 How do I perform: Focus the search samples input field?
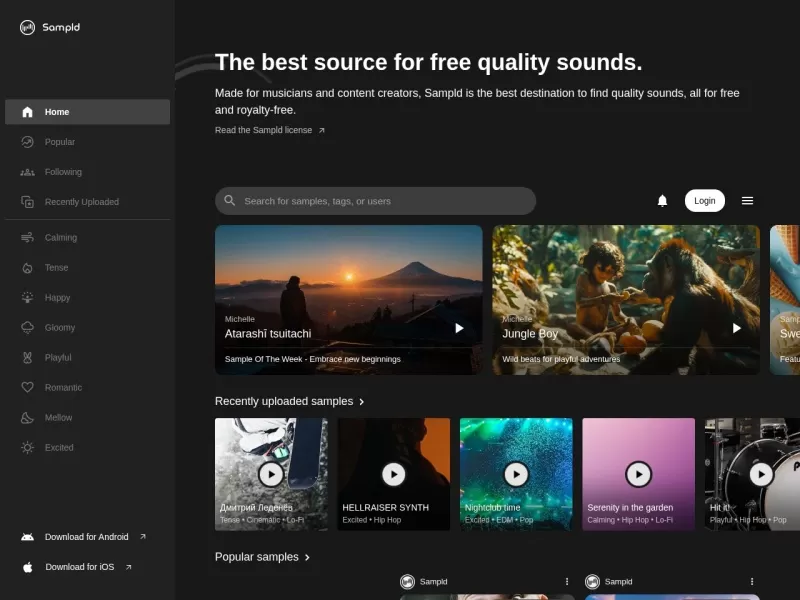pos(385,201)
